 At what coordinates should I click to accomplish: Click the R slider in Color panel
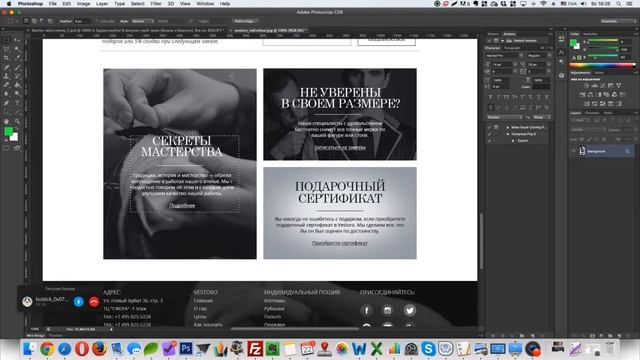point(603,41)
